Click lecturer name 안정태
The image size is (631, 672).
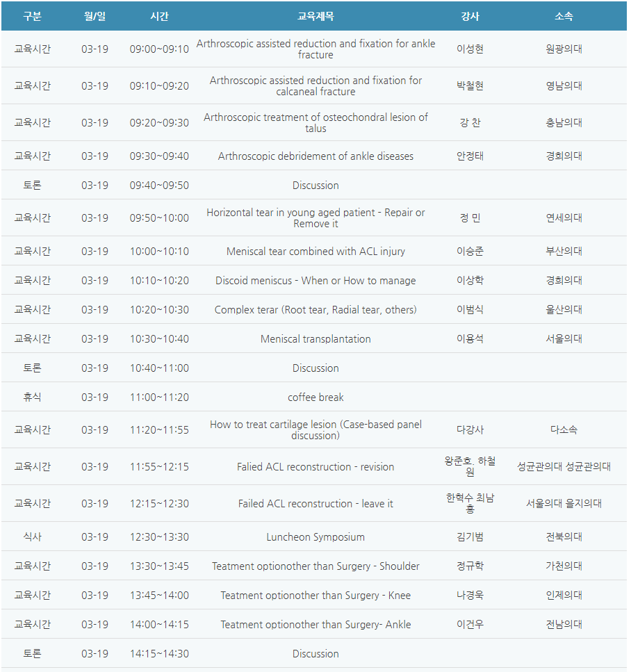(x=470, y=156)
